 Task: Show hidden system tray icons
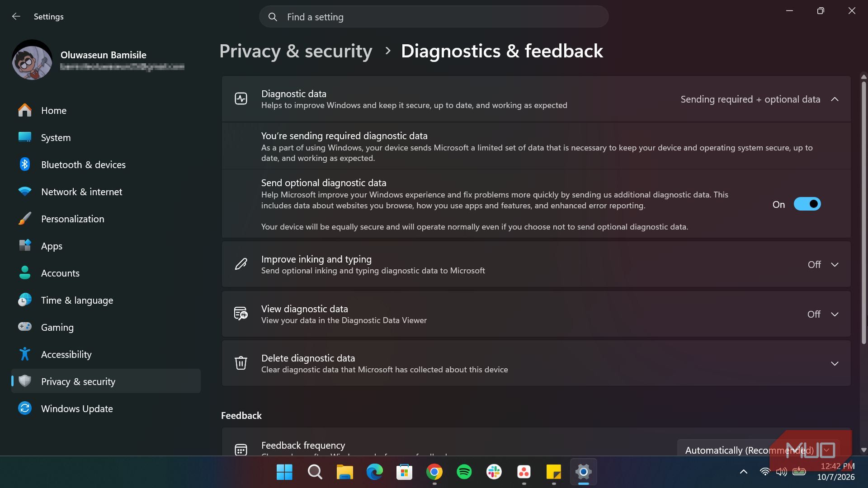click(743, 472)
